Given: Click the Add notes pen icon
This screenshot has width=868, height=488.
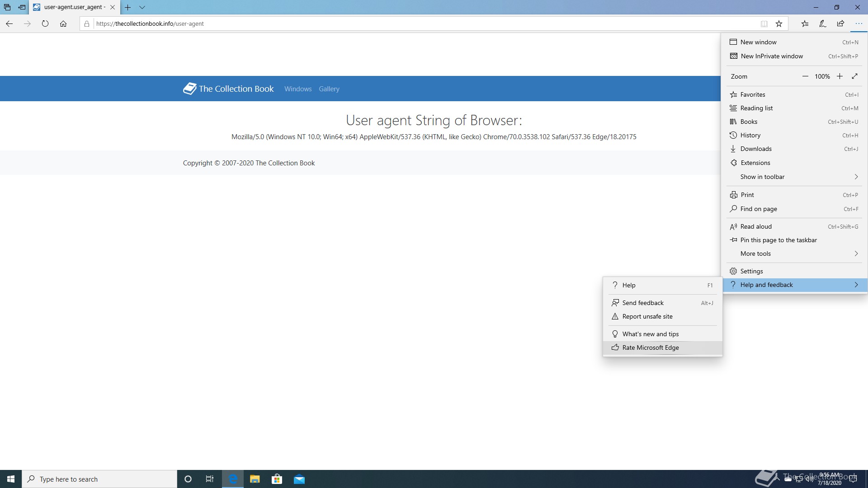Looking at the screenshot, I should tap(823, 23).
